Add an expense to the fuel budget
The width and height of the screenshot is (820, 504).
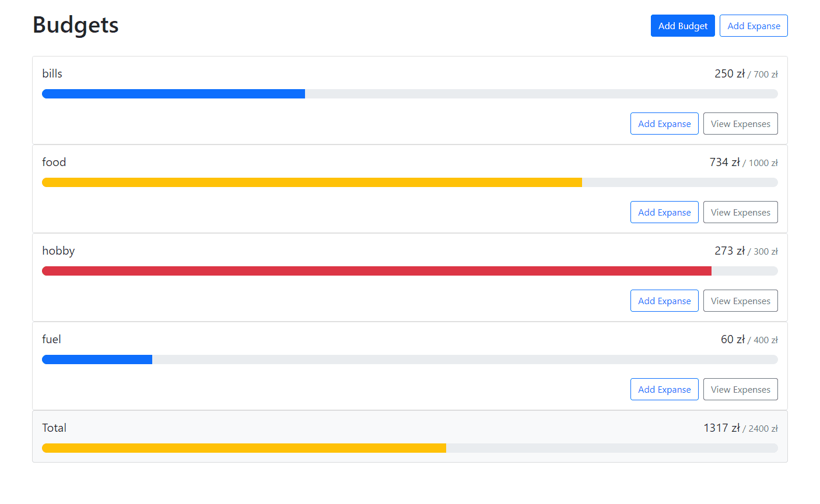[x=664, y=389]
